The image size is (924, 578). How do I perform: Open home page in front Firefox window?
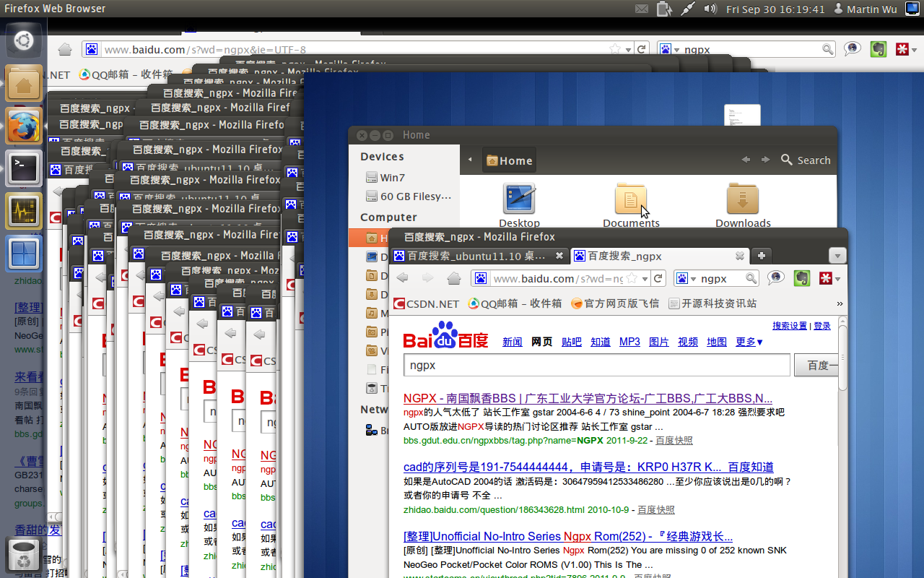click(x=453, y=278)
